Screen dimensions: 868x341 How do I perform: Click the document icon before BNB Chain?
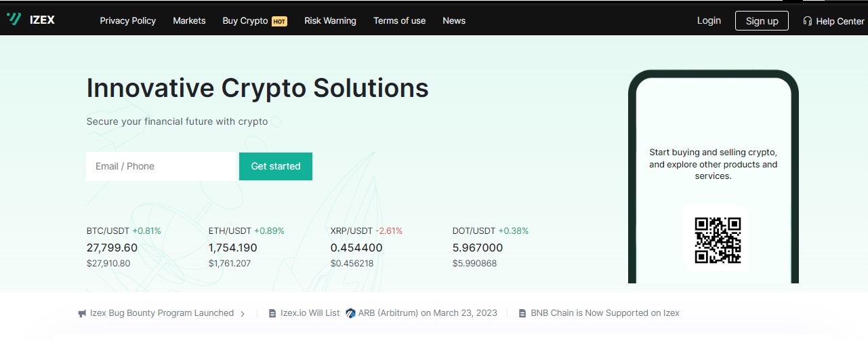pos(522,313)
